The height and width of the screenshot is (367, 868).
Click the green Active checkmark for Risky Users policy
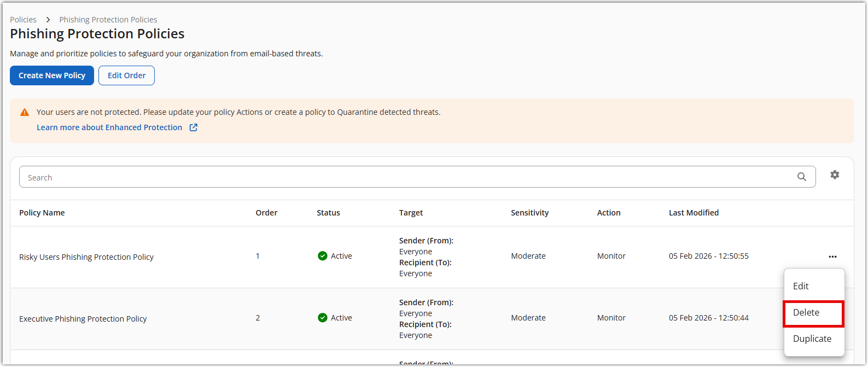(323, 256)
